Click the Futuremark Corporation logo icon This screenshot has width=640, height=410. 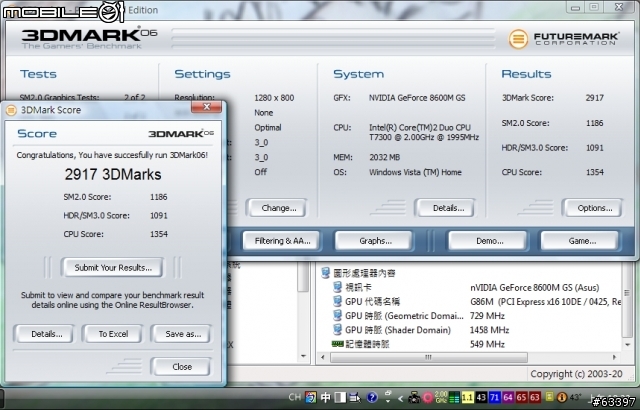[x=518, y=39]
